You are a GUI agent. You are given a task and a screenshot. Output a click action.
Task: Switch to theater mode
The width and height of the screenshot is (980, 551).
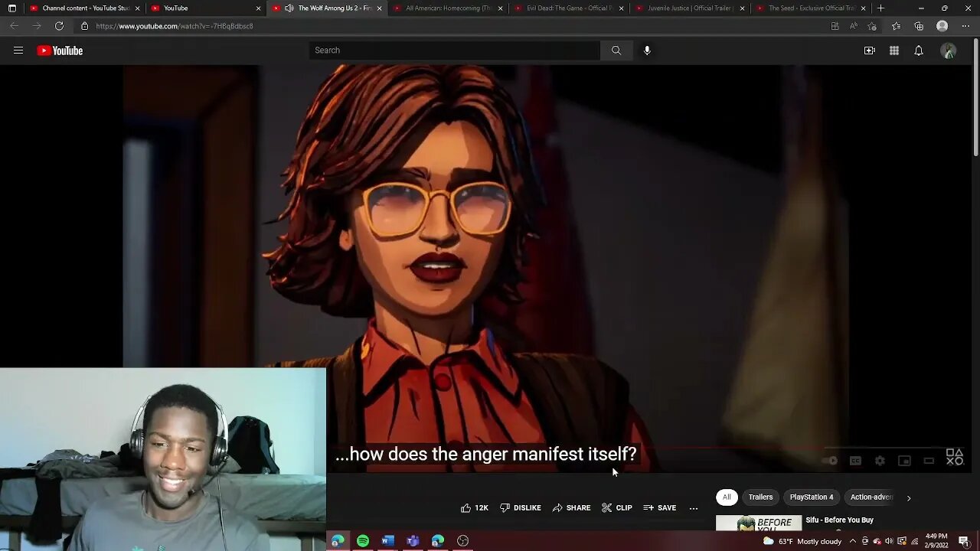point(929,461)
